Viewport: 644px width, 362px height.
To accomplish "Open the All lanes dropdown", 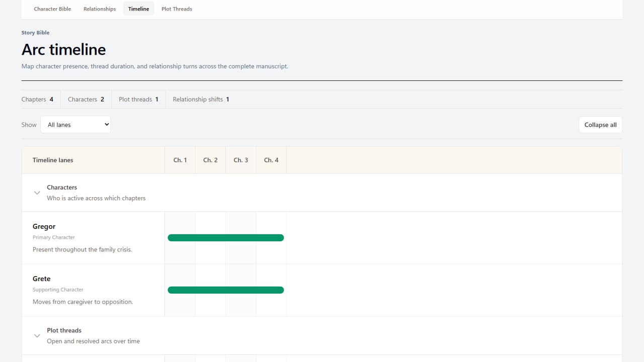I will [75, 125].
